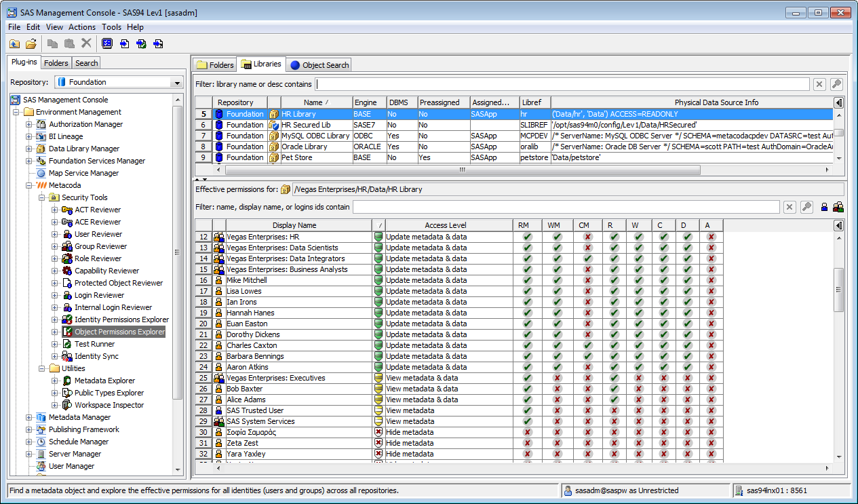This screenshot has width=858, height=504.
Task: Collapse the Utilities folder
Action: tap(42, 368)
